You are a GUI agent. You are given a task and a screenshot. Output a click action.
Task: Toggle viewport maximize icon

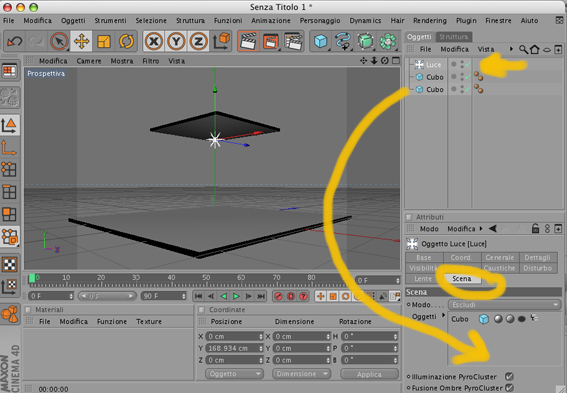pyautogui.click(x=396, y=61)
